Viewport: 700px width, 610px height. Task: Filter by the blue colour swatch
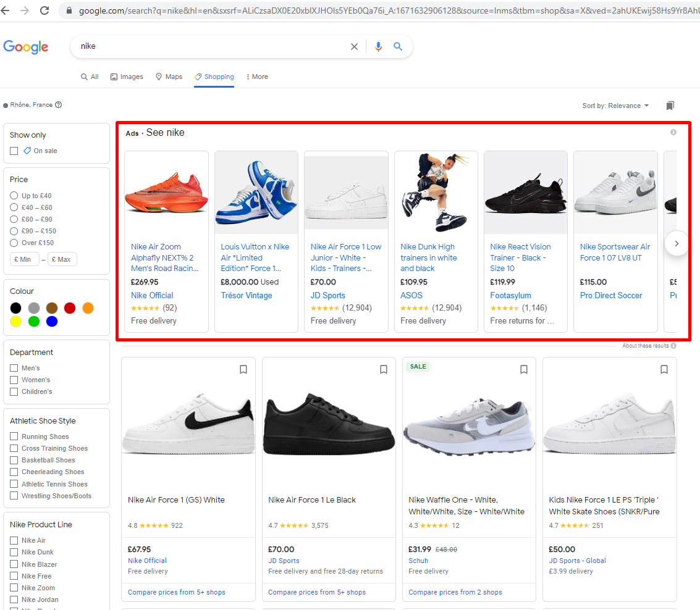pyautogui.click(x=52, y=321)
